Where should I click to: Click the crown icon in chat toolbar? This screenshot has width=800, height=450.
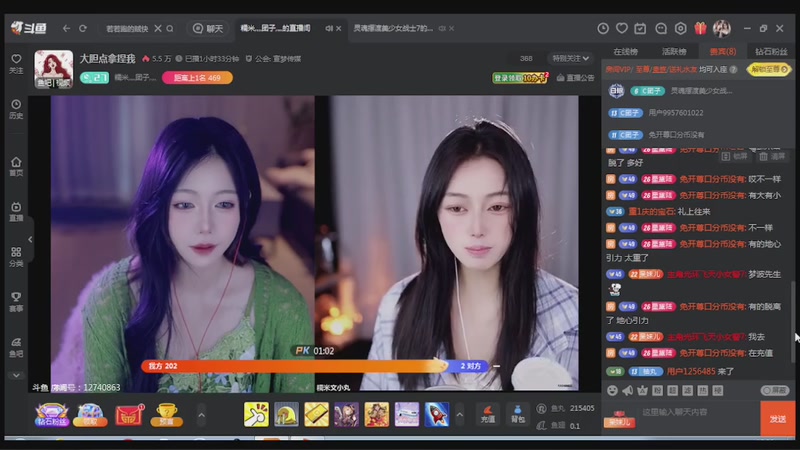tap(642, 390)
